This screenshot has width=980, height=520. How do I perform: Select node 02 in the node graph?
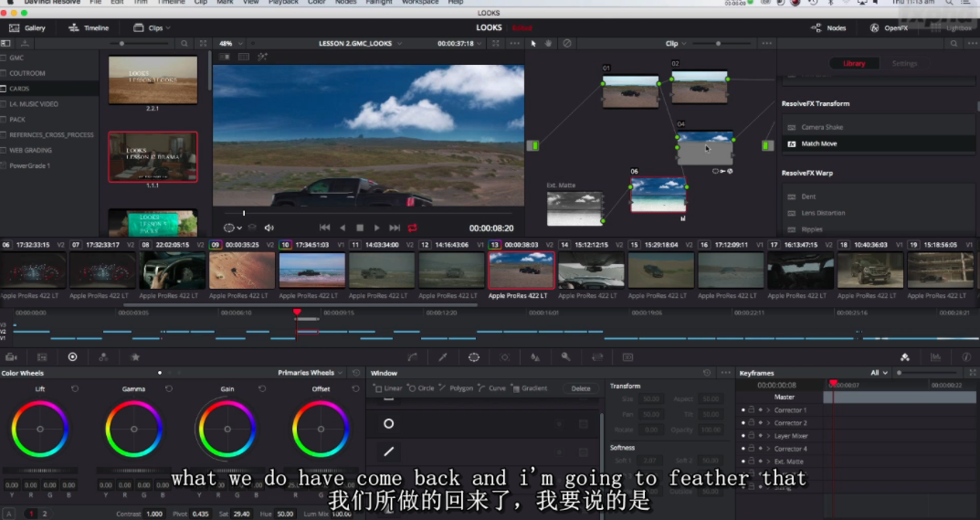700,87
